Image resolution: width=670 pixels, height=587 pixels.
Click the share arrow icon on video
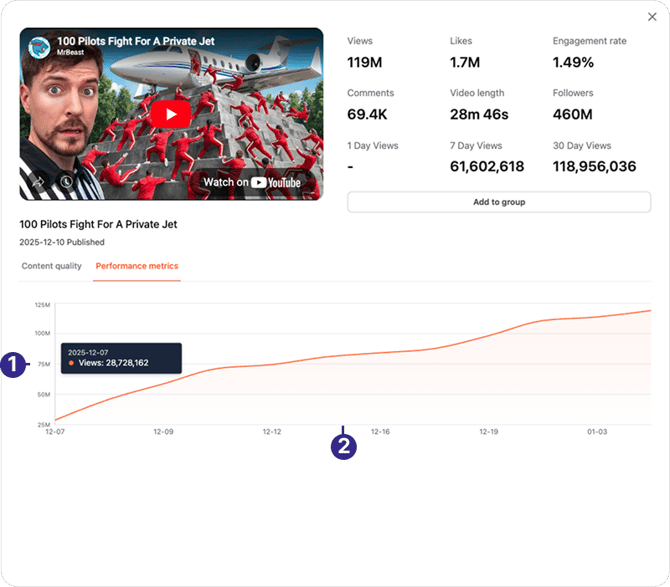tap(37, 182)
